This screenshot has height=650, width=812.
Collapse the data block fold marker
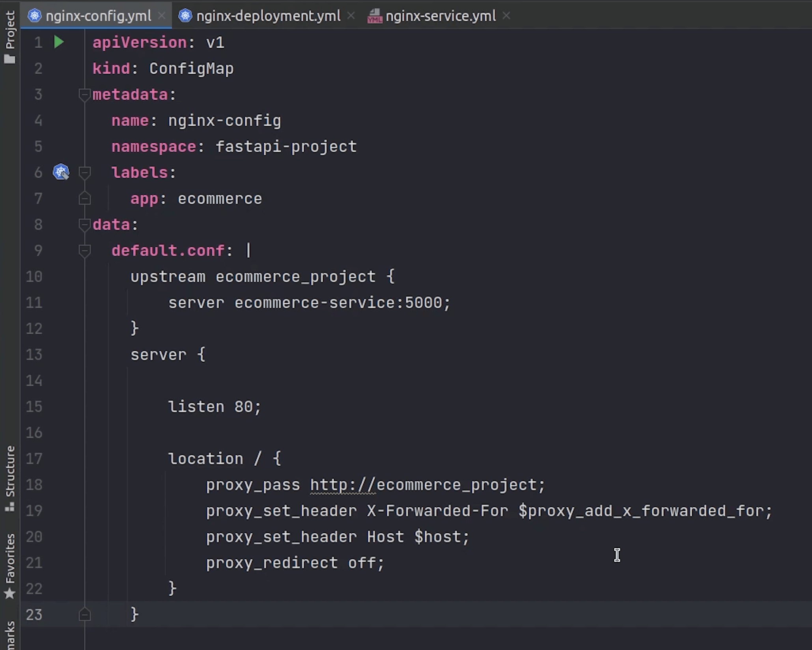pos(84,225)
